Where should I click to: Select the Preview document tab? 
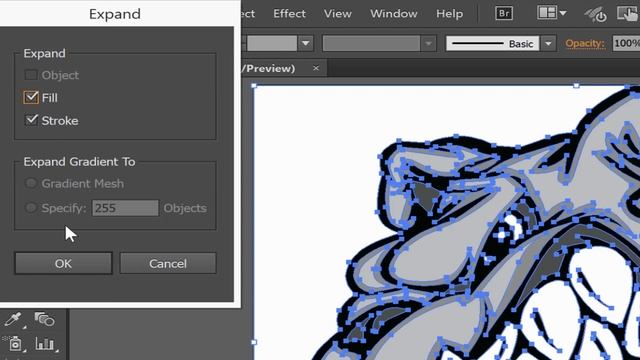[x=269, y=68]
